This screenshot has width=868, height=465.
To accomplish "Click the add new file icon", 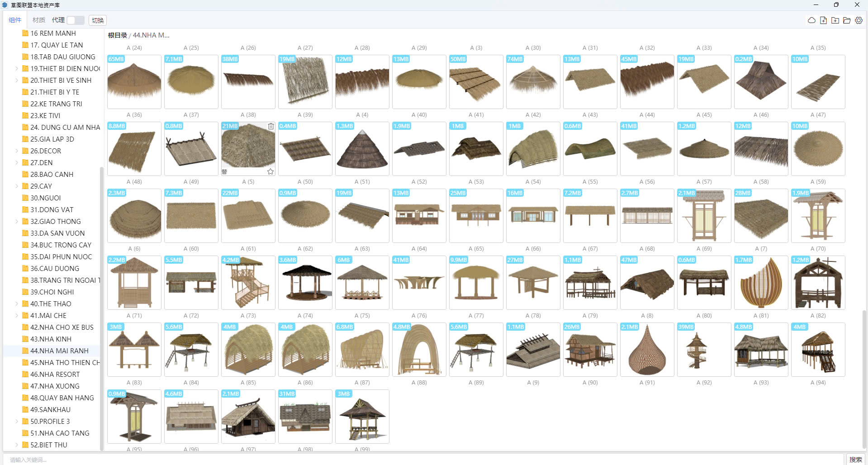I will [x=823, y=20].
